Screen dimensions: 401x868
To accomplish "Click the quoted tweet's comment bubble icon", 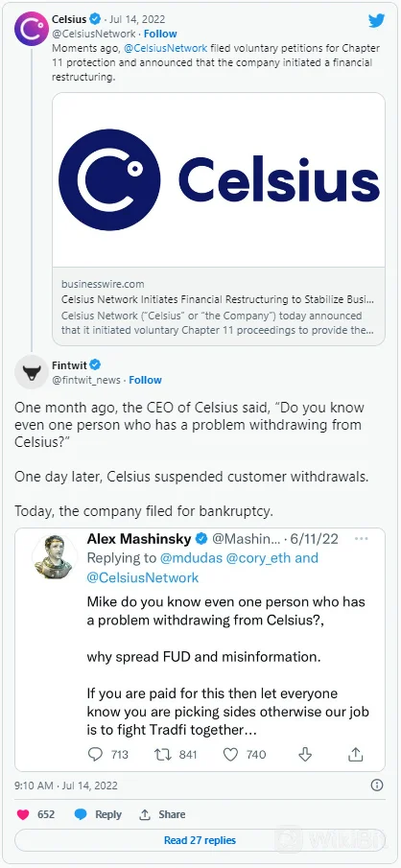I will (x=96, y=754).
